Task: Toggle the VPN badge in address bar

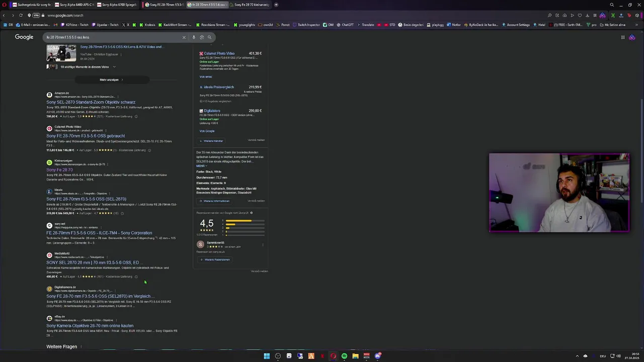Action: tap(36, 15)
